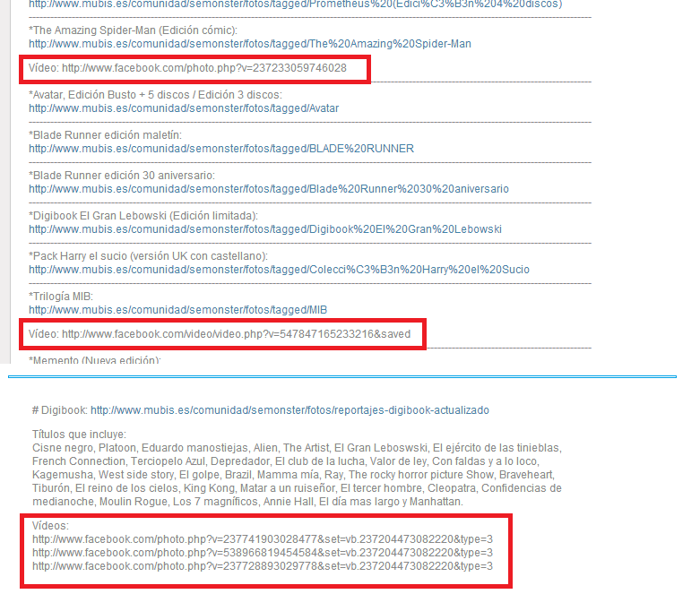Visit the Digibook El Gran Lebowski link
Screen dimensions: 700x594
click(264, 229)
